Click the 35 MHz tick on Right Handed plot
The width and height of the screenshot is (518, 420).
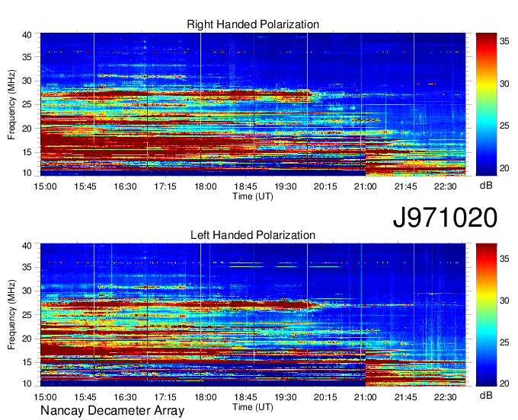[27, 57]
